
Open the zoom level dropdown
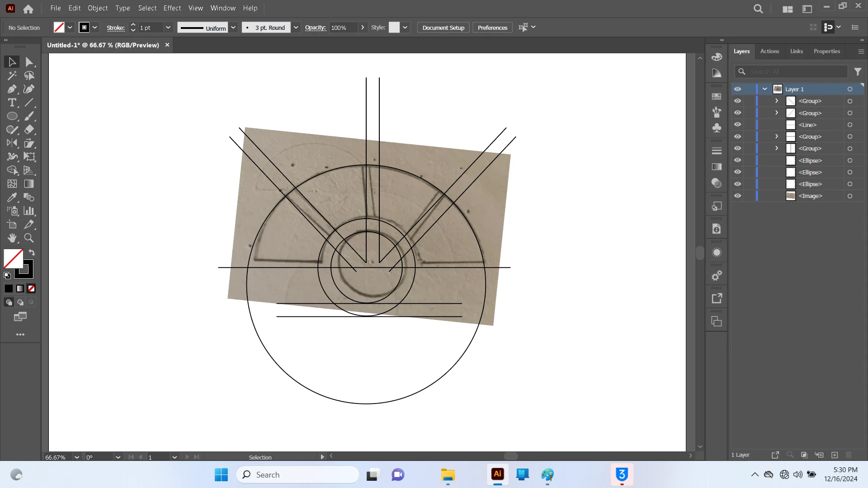77,457
